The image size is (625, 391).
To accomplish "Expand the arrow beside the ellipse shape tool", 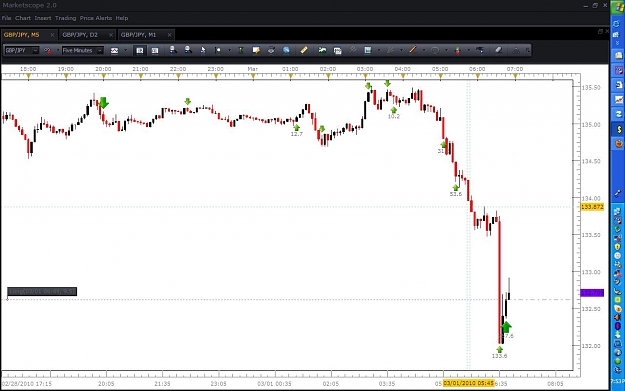I will pos(446,50).
